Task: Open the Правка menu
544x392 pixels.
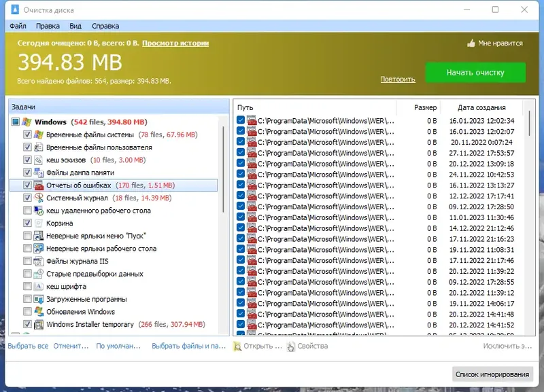Action: point(48,26)
